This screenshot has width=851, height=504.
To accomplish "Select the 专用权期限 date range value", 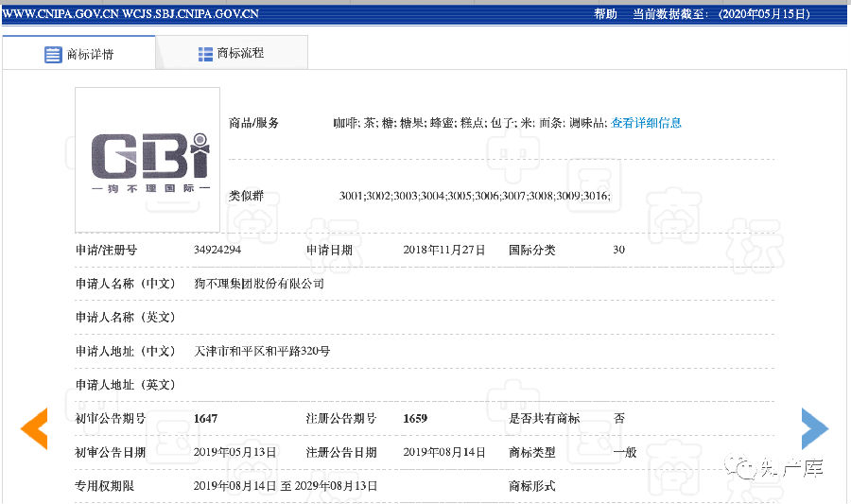I will pos(285,485).
